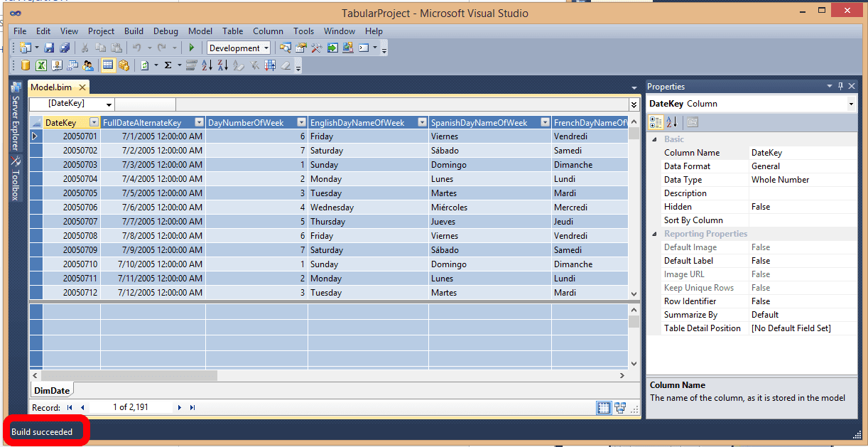The width and height of the screenshot is (868, 447).
Task: Click the AutoSum sigma icon
Action: (168, 65)
